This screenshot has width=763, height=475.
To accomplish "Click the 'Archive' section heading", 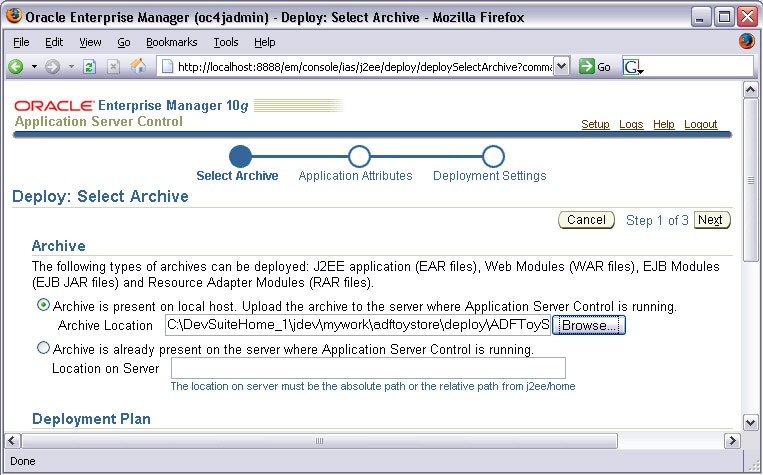I will 58,246.
